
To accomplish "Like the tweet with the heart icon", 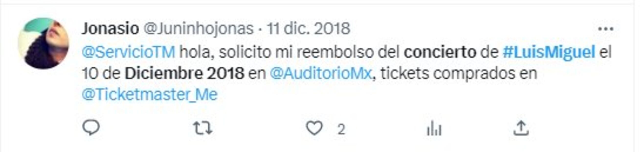I will tap(314, 128).
